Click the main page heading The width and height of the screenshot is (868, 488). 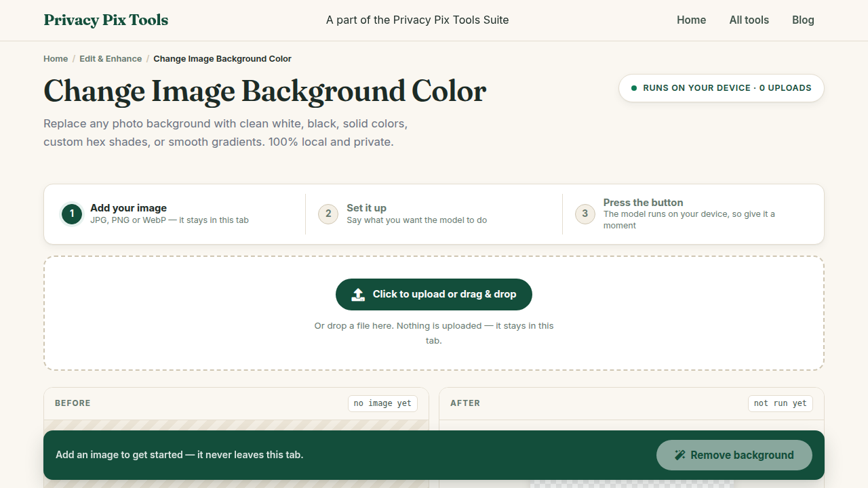coord(265,91)
